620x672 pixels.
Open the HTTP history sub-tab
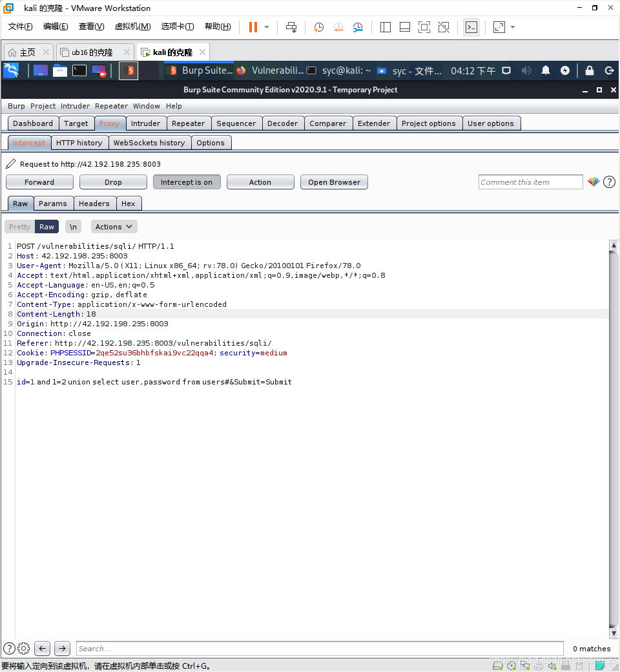(x=79, y=143)
